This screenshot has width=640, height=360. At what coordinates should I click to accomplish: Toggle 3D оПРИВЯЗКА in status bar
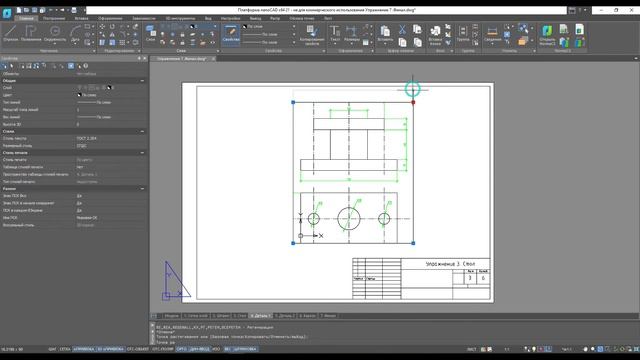click(x=111, y=349)
